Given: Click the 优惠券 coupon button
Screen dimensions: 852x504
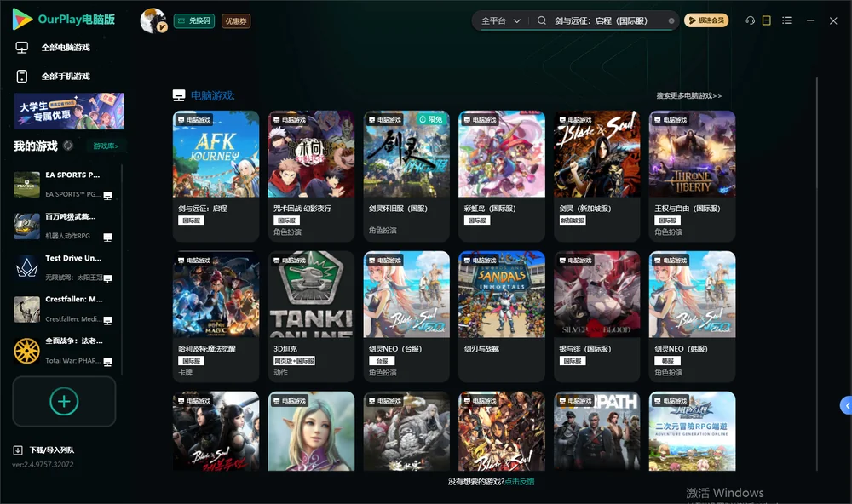Looking at the screenshot, I should 236,21.
